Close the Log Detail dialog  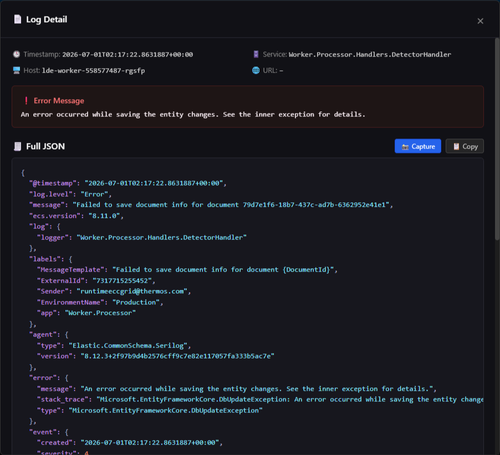tap(480, 21)
